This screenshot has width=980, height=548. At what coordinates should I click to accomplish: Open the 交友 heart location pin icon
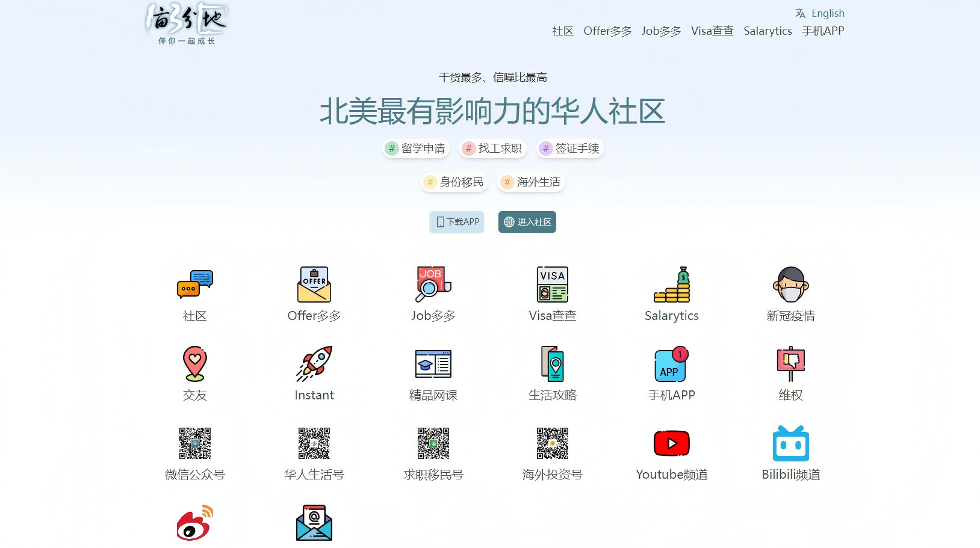pos(194,364)
